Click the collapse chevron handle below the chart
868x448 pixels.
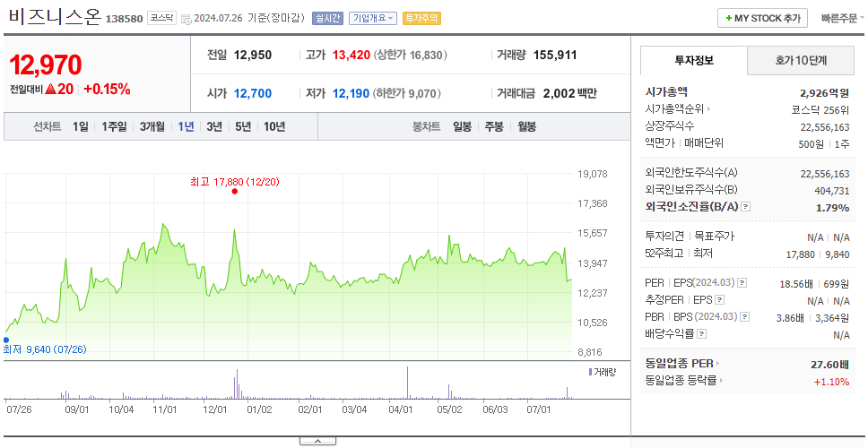pos(317,441)
